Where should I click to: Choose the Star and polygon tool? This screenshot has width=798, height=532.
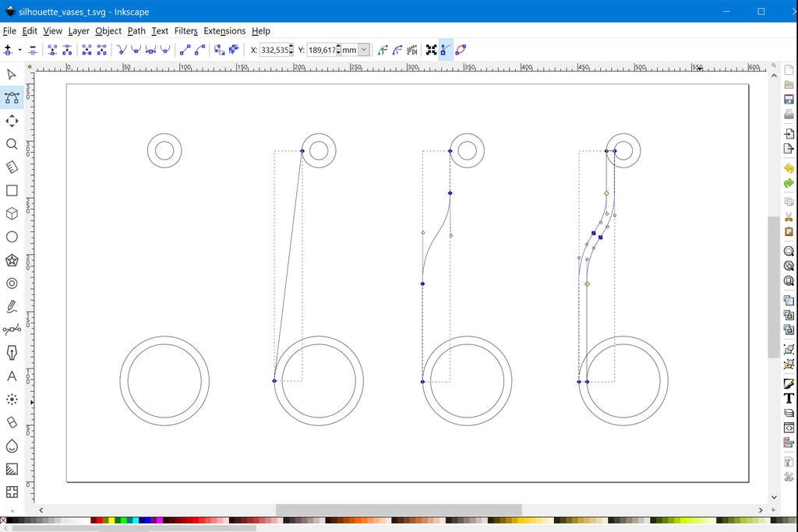[12, 260]
